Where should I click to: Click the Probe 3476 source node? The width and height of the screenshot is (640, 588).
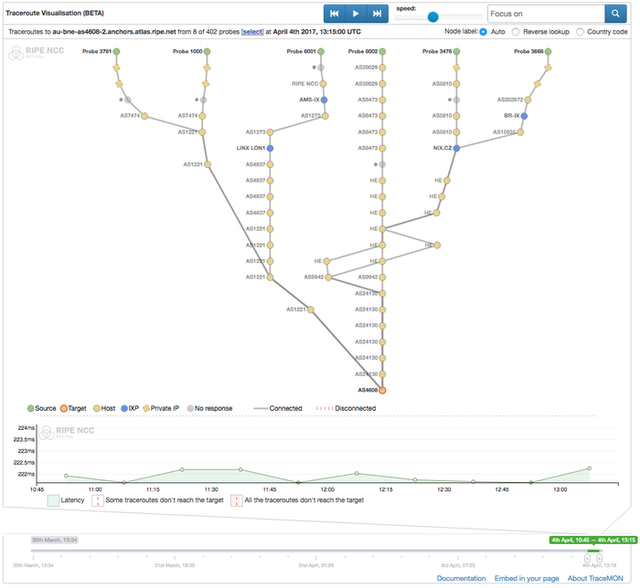pos(456,51)
